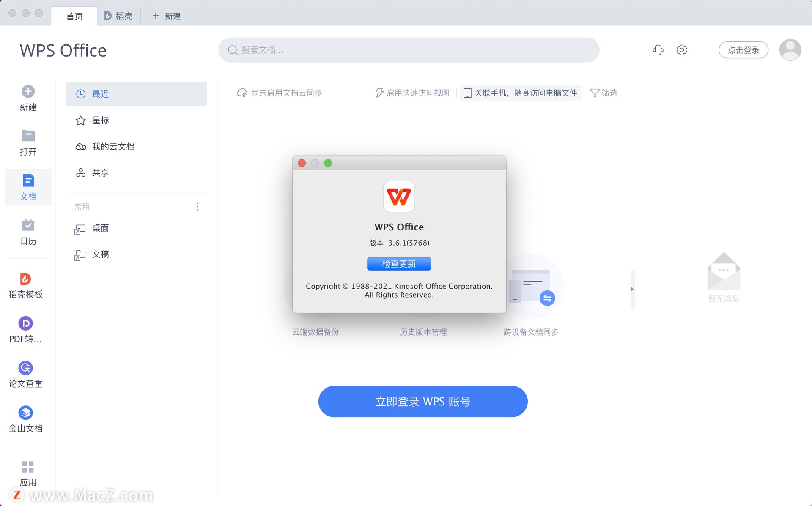Open 共享 documents
Screen dimensions: 812x506
pos(137,173)
